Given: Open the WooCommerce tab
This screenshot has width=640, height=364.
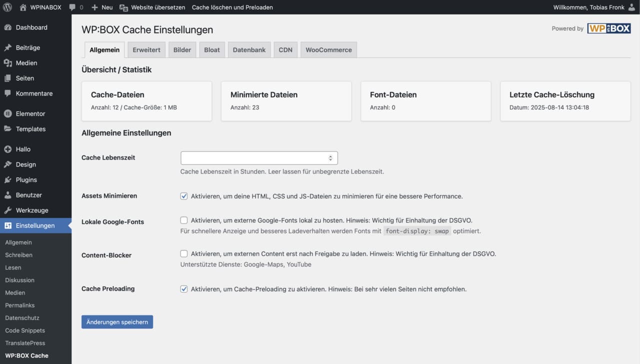Looking at the screenshot, I should (328, 50).
